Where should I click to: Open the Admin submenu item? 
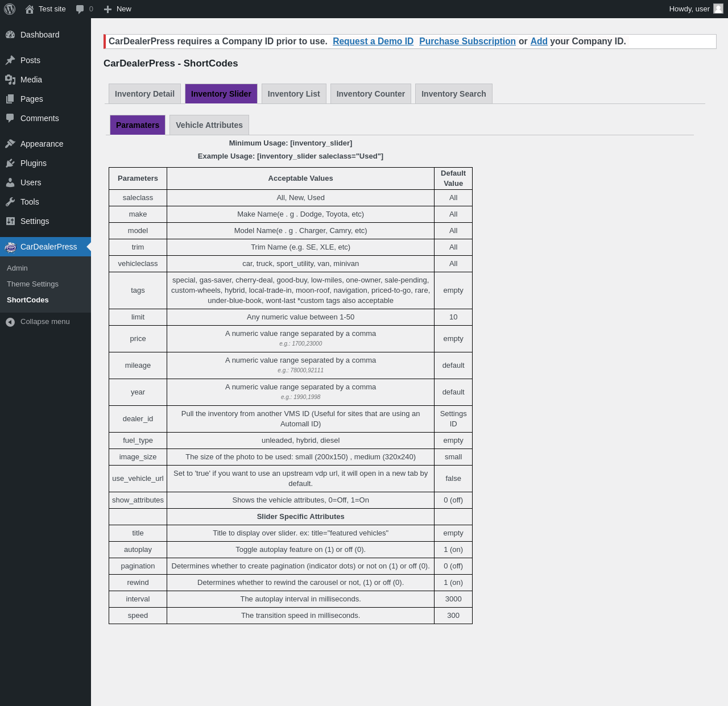click(x=17, y=268)
